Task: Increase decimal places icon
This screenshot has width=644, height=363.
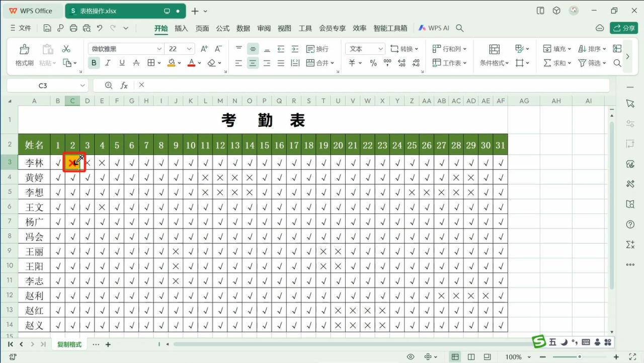Action: tap(401, 63)
